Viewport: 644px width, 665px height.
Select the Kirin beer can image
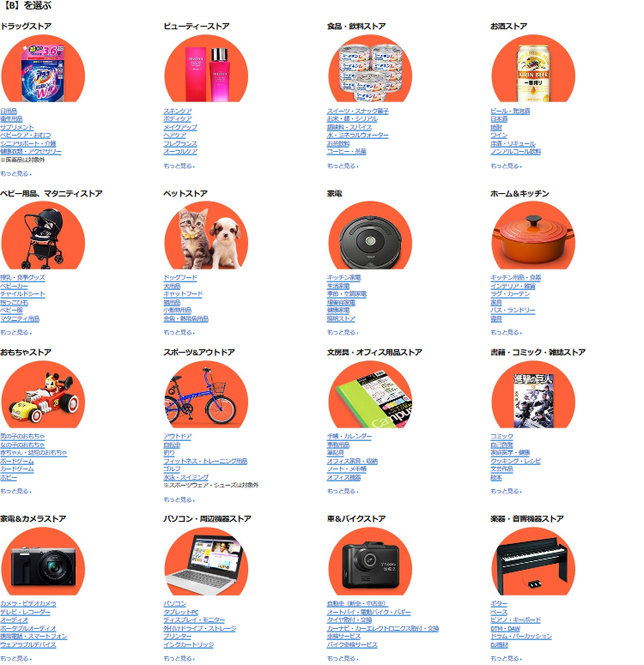533,68
